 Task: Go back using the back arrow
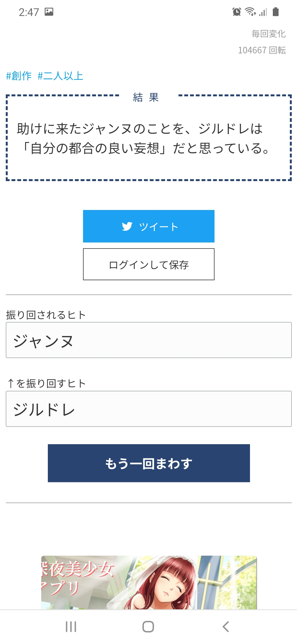pyautogui.click(x=226, y=627)
